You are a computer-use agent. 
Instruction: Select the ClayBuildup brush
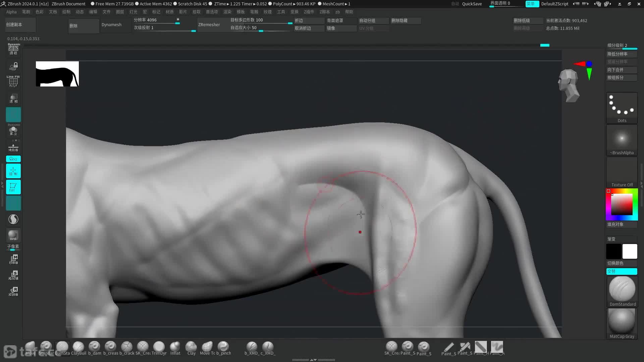78,348
